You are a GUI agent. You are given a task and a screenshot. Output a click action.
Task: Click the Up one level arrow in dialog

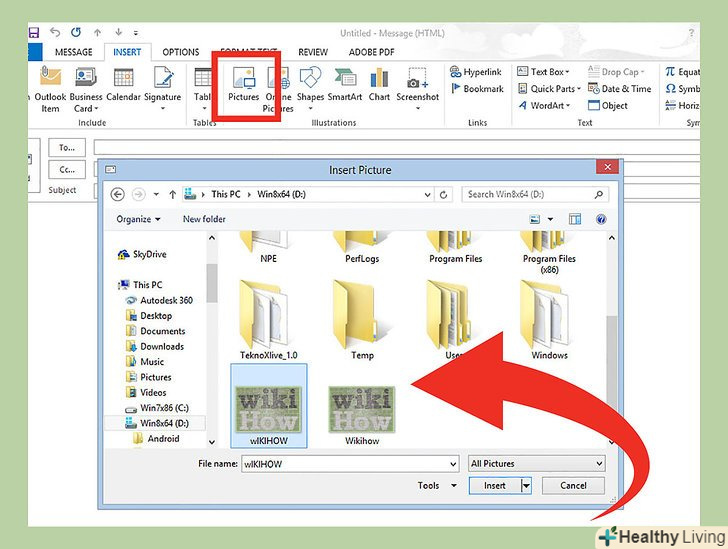point(173,195)
